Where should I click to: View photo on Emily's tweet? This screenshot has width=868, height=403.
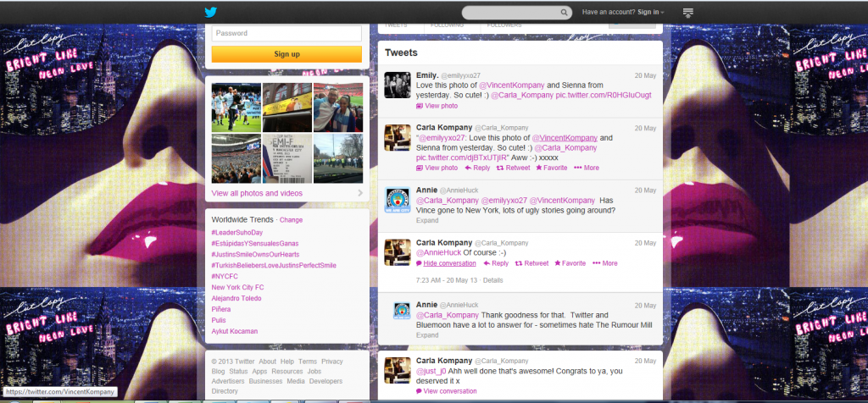(437, 106)
